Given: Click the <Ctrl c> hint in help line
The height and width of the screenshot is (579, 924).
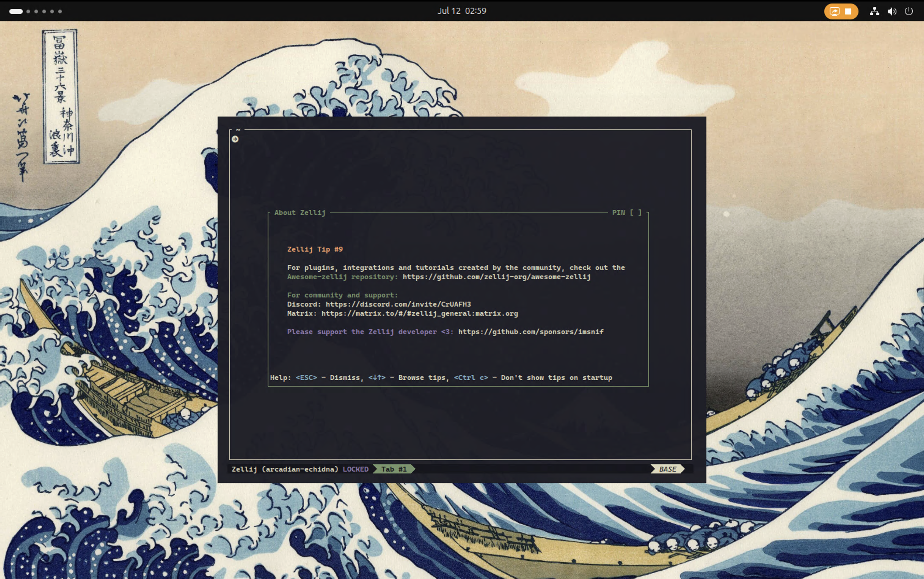Looking at the screenshot, I should click(x=471, y=378).
